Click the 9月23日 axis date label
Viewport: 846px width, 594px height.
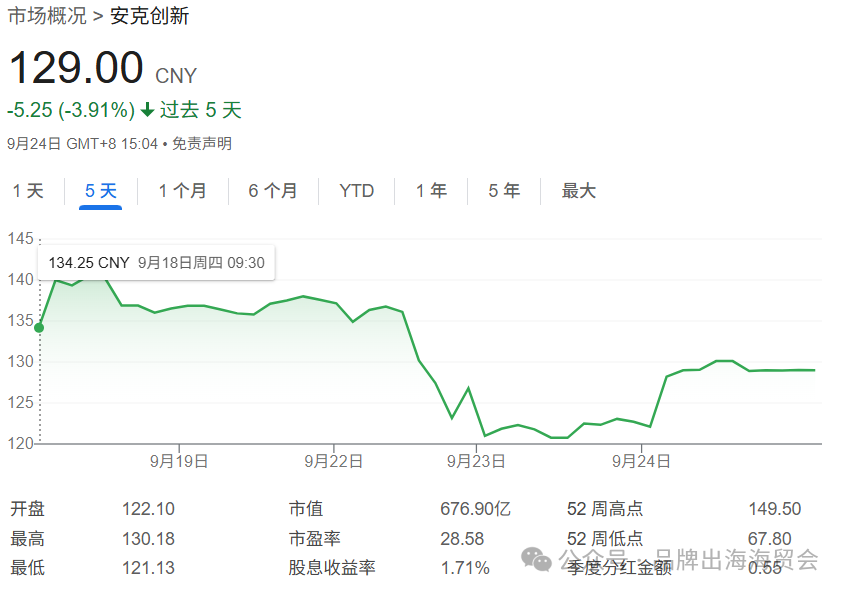[x=475, y=461]
